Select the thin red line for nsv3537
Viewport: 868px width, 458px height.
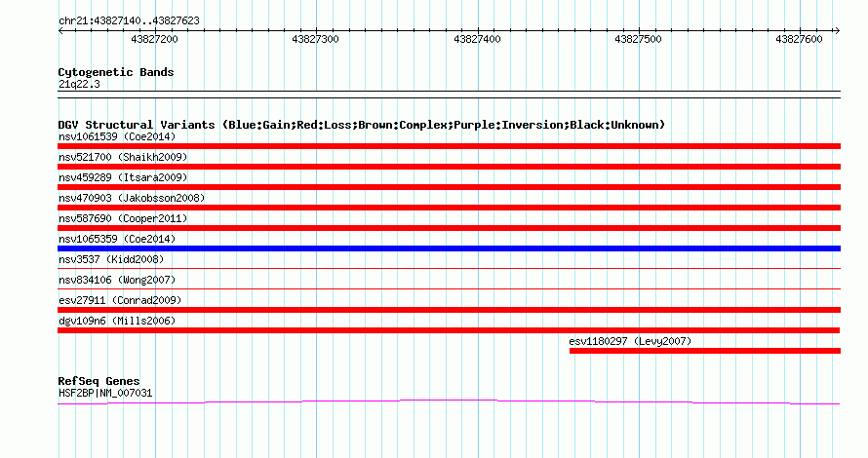coord(449,269)
